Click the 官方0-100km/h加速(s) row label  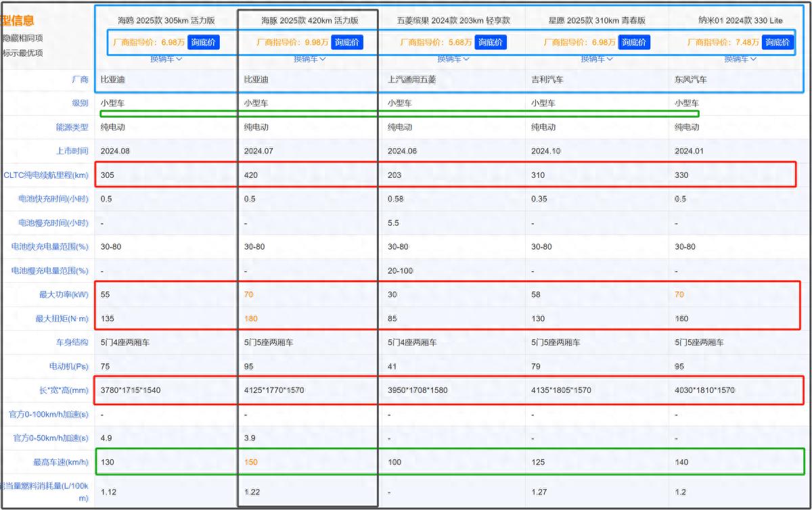coord(48,414)
